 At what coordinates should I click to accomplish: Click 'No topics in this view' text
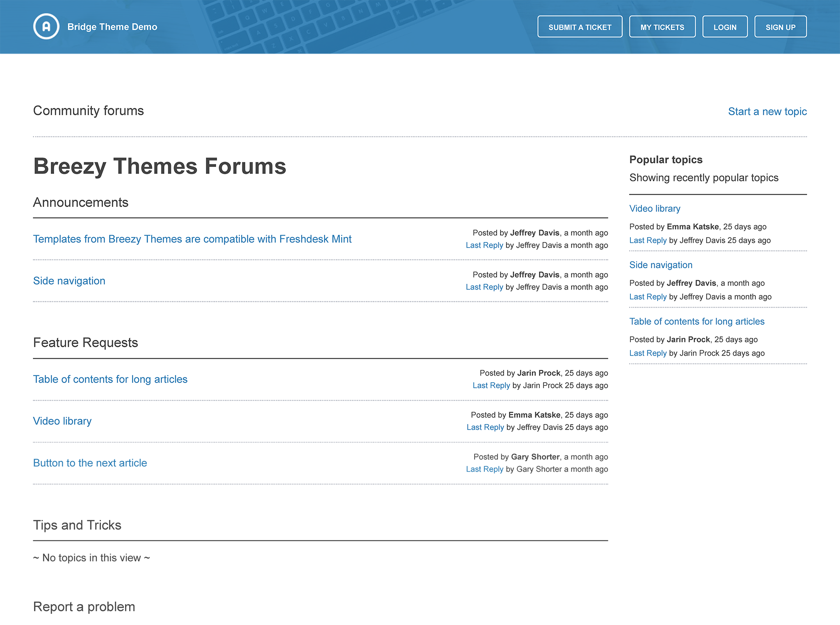tap(91, 558)
